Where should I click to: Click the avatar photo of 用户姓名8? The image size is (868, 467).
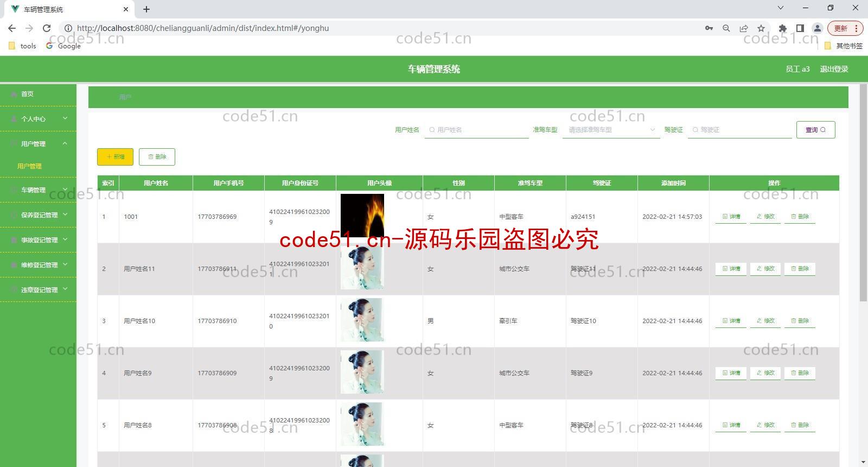(x=362, y=424)
